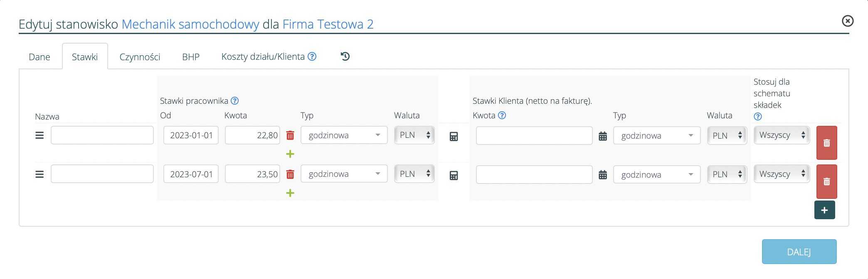The height and width of the screenshot is (279, 868).
Task: Click the DALEJ button
Action: pos(799,252)
